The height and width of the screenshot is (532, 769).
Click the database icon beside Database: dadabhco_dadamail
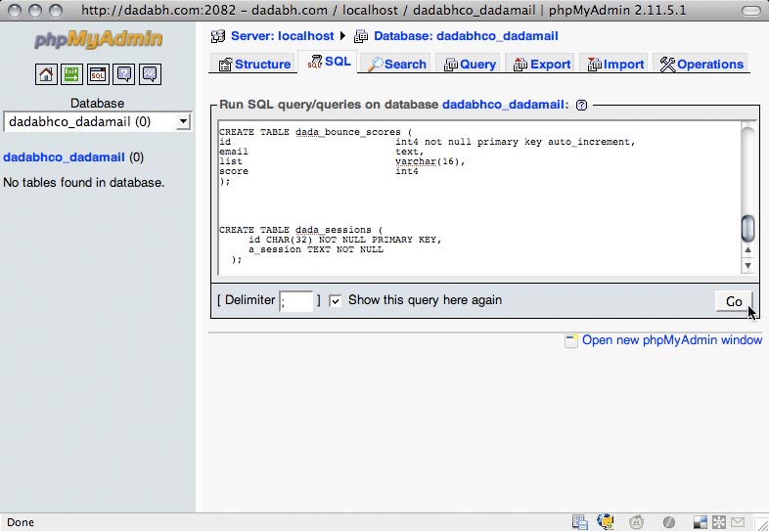[x=361, y=36]
